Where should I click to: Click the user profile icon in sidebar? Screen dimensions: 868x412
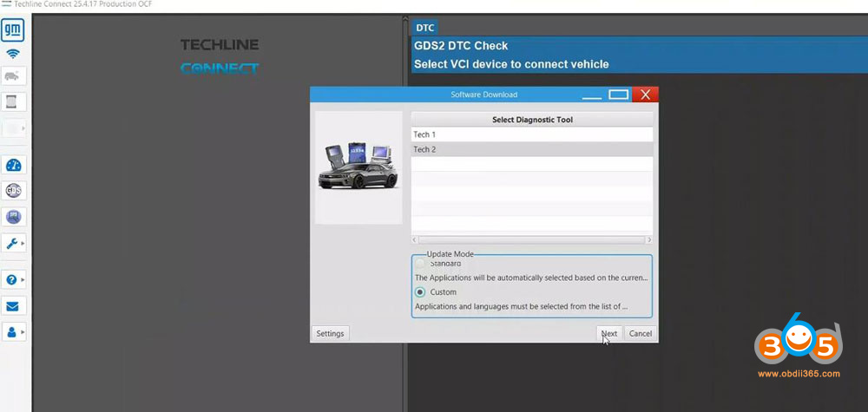coord(12,331)
